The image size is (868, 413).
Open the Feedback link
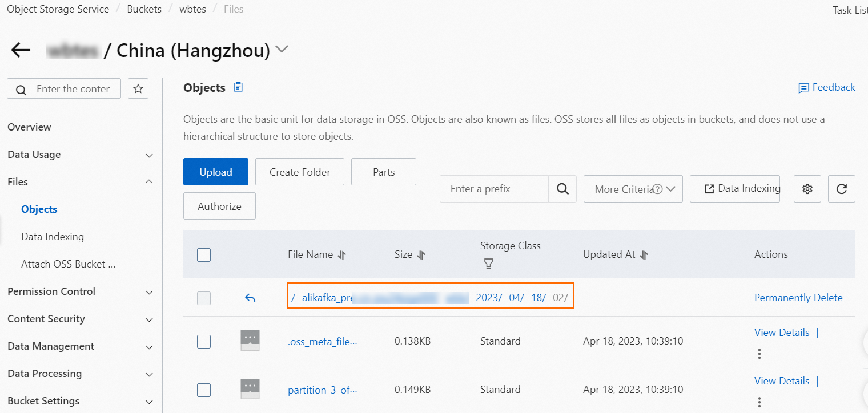pos(827,87)
